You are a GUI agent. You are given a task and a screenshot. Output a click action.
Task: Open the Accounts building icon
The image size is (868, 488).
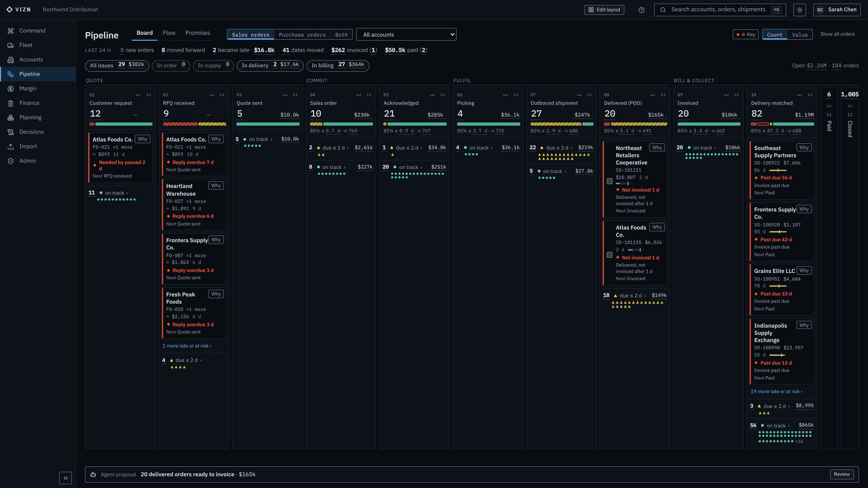[x=10, y=60]
